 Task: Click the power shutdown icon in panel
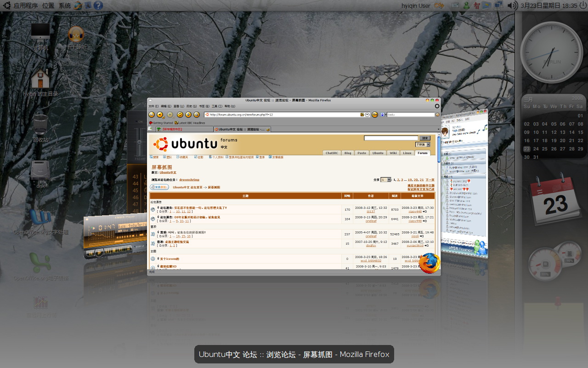click(583, 6)
